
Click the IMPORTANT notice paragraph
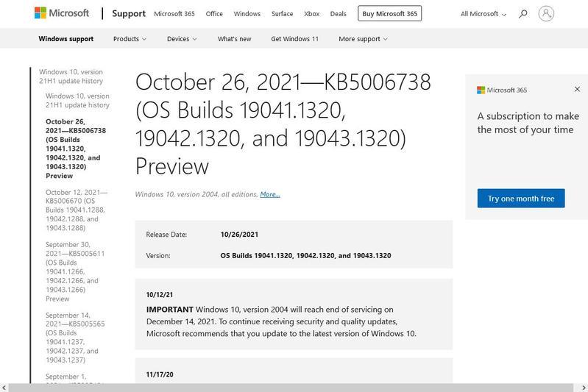click(281, 321)
